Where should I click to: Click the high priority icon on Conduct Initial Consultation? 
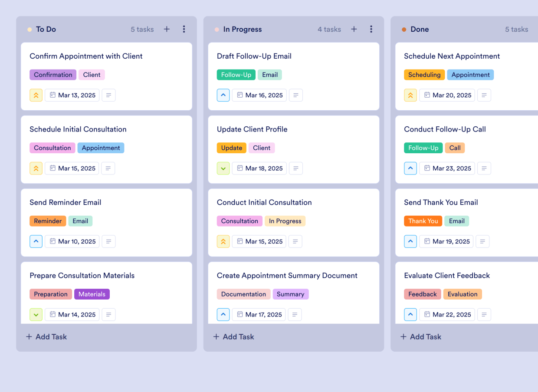223,241
